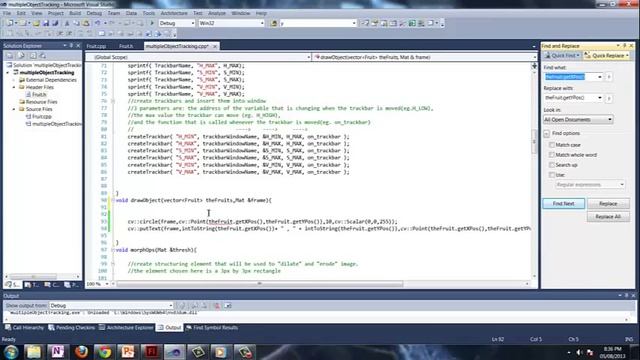This screenshot has height=360, width=640.
Task: Open the Look in dropdown
Action: 578,120
